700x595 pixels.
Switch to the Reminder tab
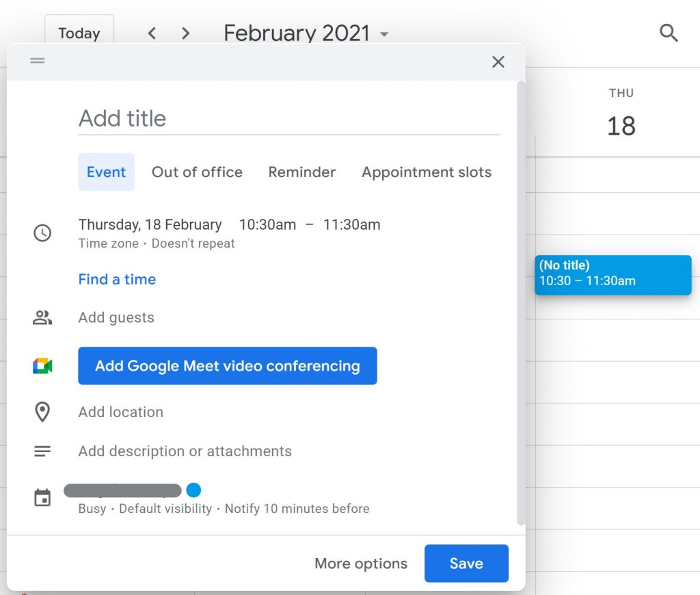pos(301,172)
